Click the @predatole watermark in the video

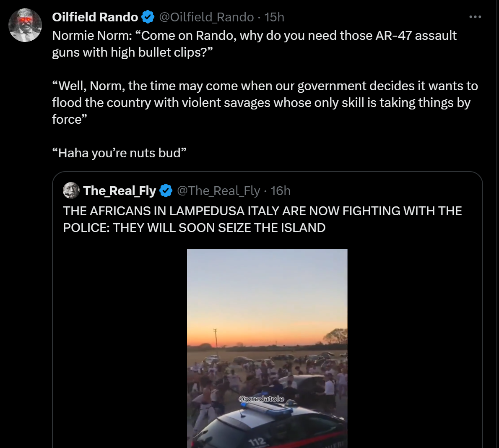(x=261, y=399)
